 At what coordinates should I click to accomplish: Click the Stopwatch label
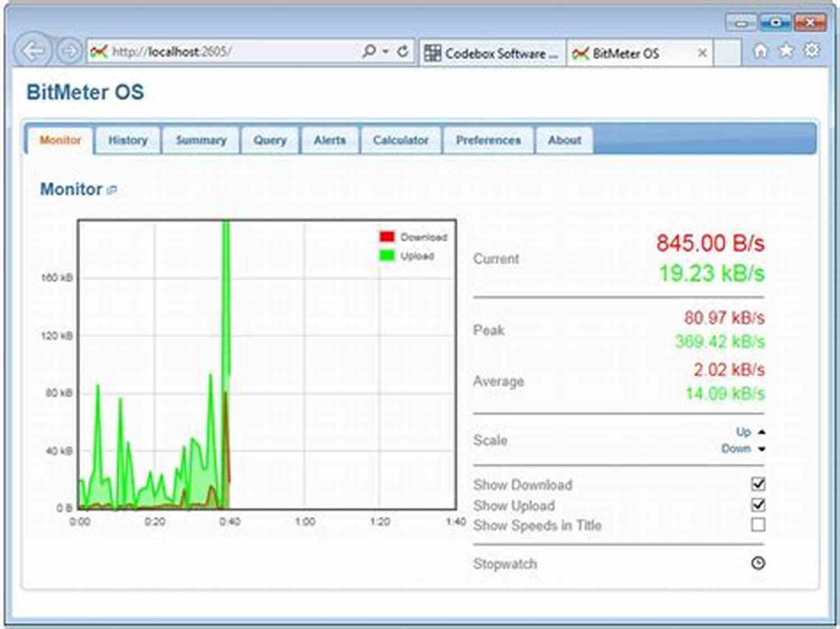pyautogui.click(x=505, y=564)
